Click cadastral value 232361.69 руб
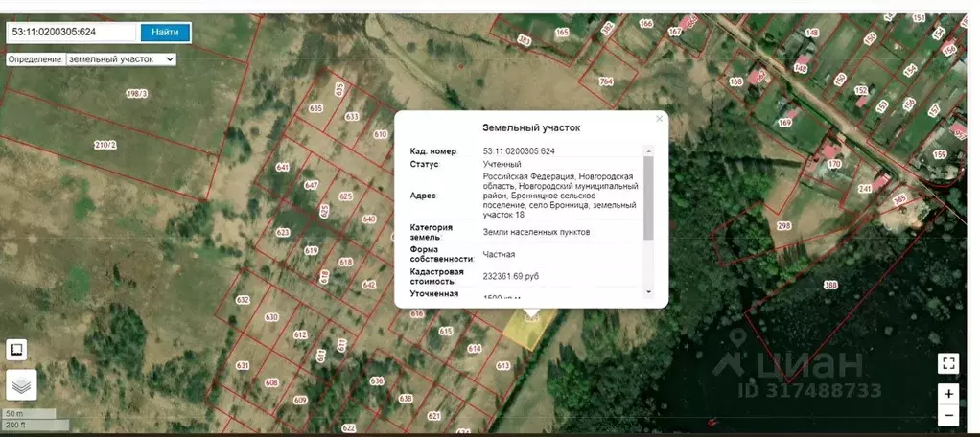 (511, 276)
